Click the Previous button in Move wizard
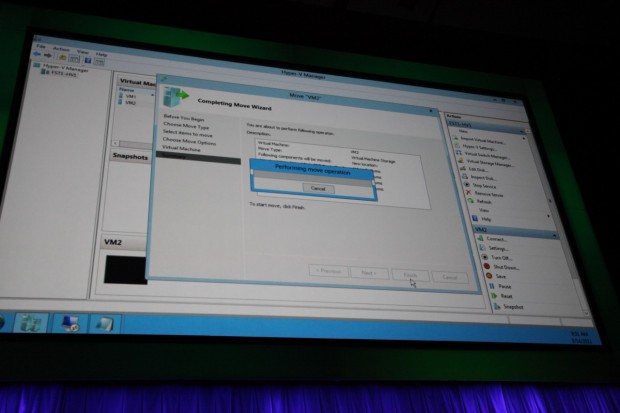This screenshot has height=413, width=620. click(329, 271)
